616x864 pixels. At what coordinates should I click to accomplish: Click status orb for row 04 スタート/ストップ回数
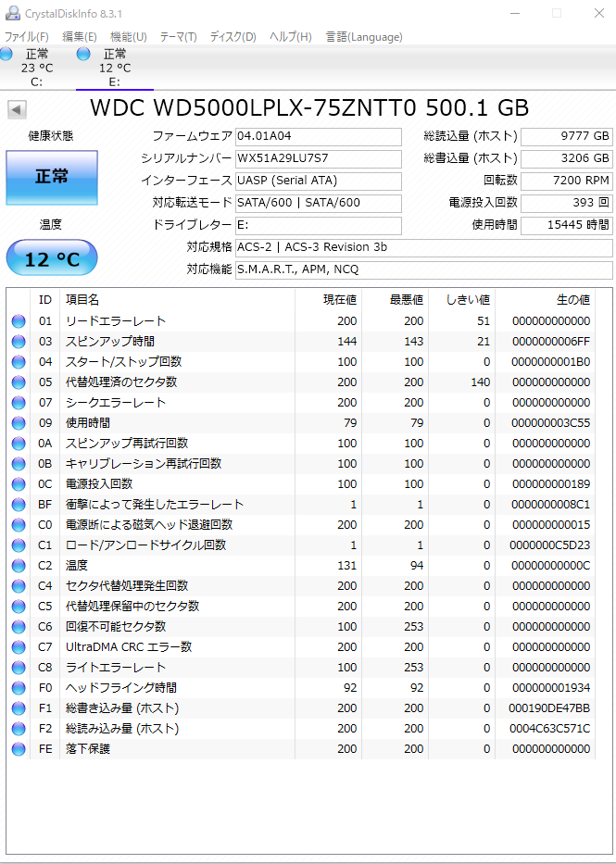(x=19, y=362)
